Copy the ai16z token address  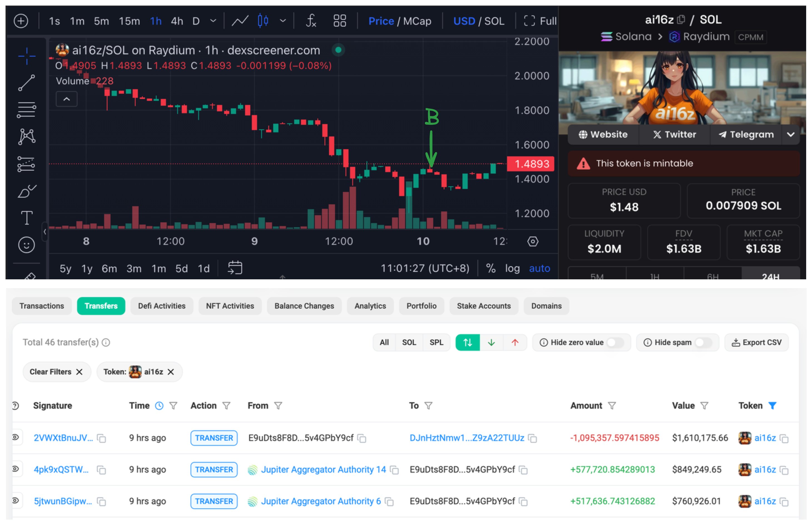tap(681, 20)
